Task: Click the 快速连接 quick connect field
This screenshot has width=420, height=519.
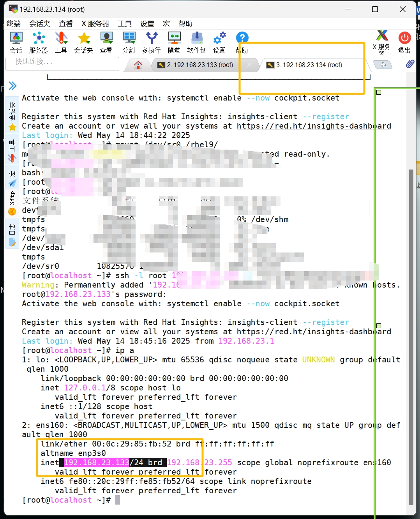Action: (62, 64)
